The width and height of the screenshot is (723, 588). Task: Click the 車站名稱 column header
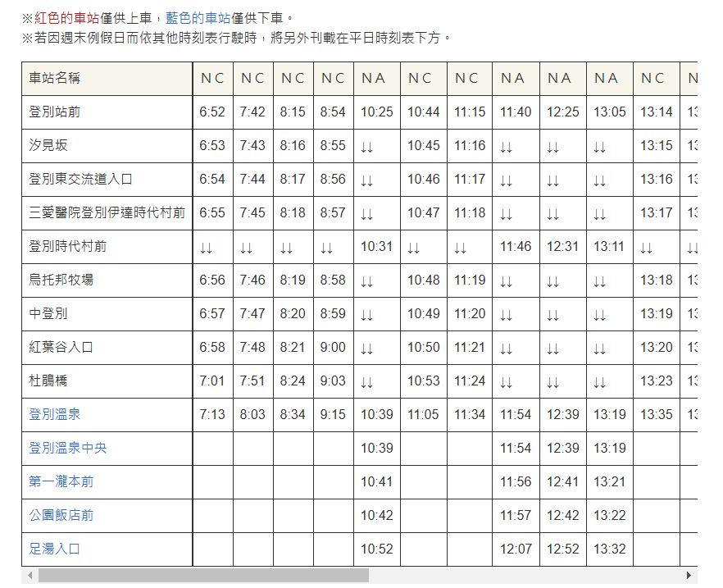pyautogui.click(x=55, y=79)
